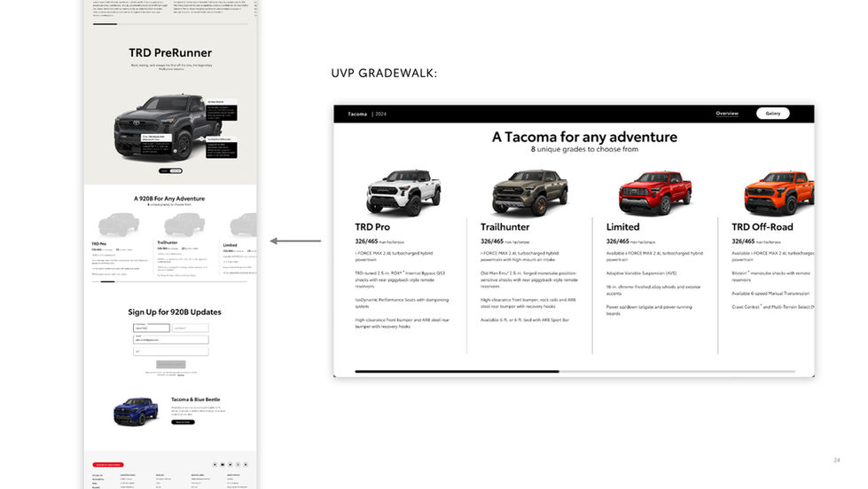Image resolution: width=868 pixels, height=489 pixels.
Task: Click the UVP GRADEWALK slide title
Action: (384, 73)
